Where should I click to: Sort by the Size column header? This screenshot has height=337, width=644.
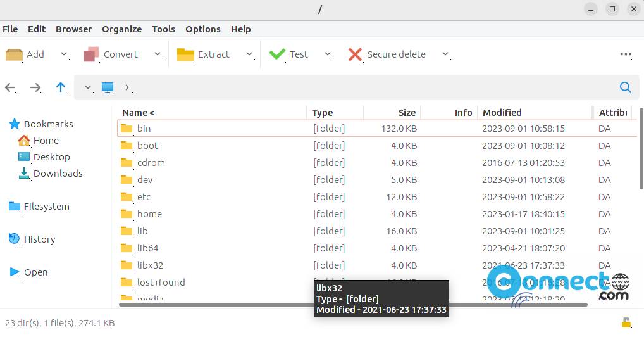(x=392, y=112)
